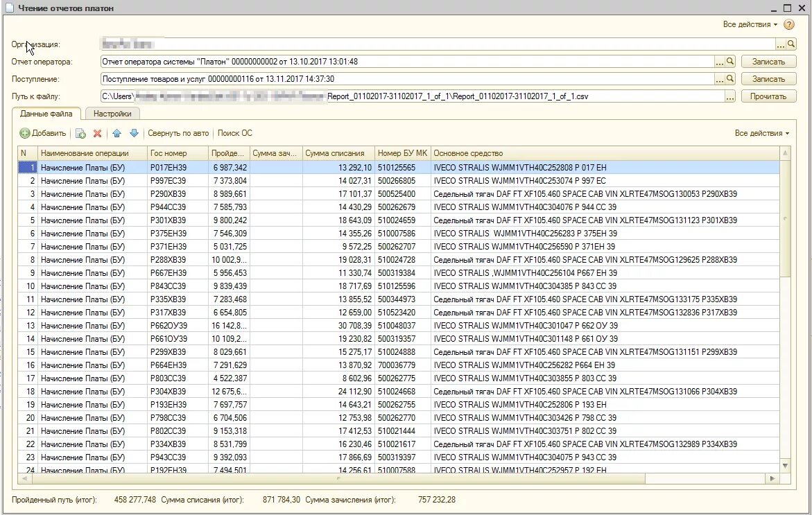Screen dimensions: 812x515
Task: Sort by Основное средство column header
Action: click(x=605, y=153)
